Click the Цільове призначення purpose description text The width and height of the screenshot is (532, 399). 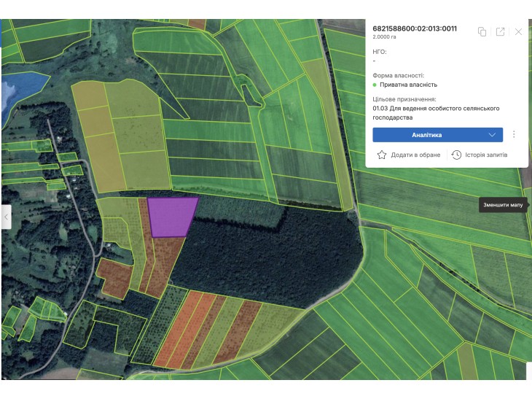436,113
